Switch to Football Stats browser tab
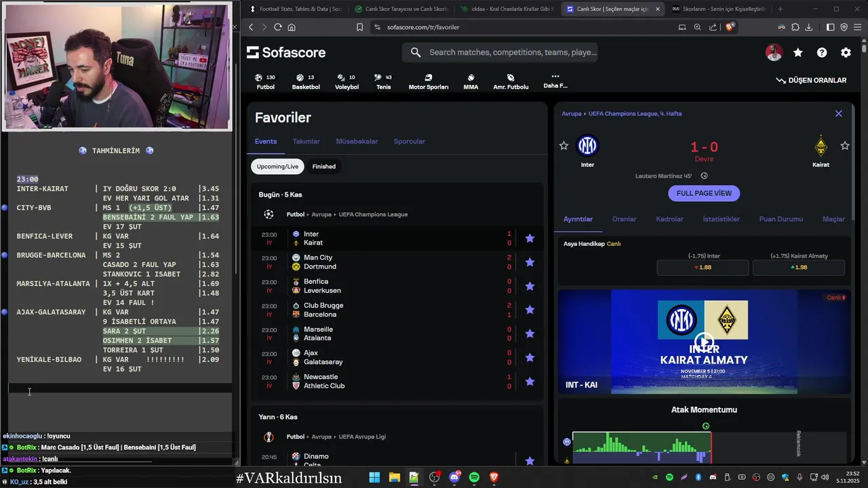The image size is (868, 488). (x=296, y=9)
